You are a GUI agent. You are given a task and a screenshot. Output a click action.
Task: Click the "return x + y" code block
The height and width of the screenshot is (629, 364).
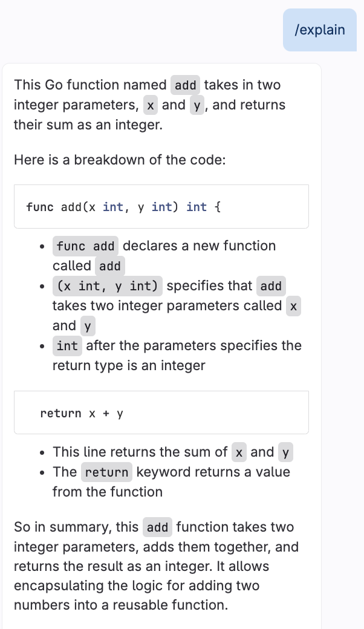coord(161,413)
